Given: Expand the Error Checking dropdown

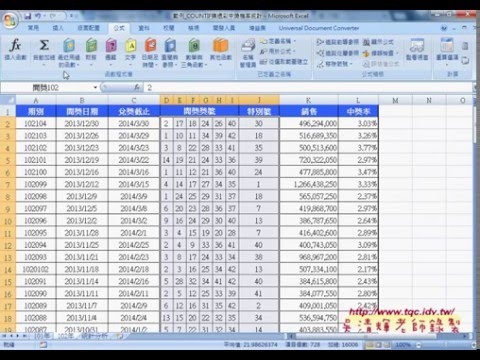Looking at the screenshot, I should 397,53.
